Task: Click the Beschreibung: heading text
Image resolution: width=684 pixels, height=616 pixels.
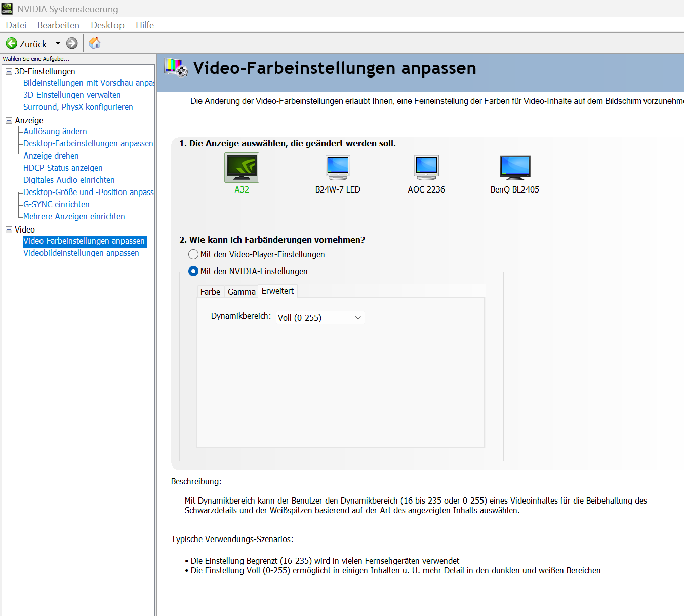Action: pyautogui.click(x=196, y=481)
